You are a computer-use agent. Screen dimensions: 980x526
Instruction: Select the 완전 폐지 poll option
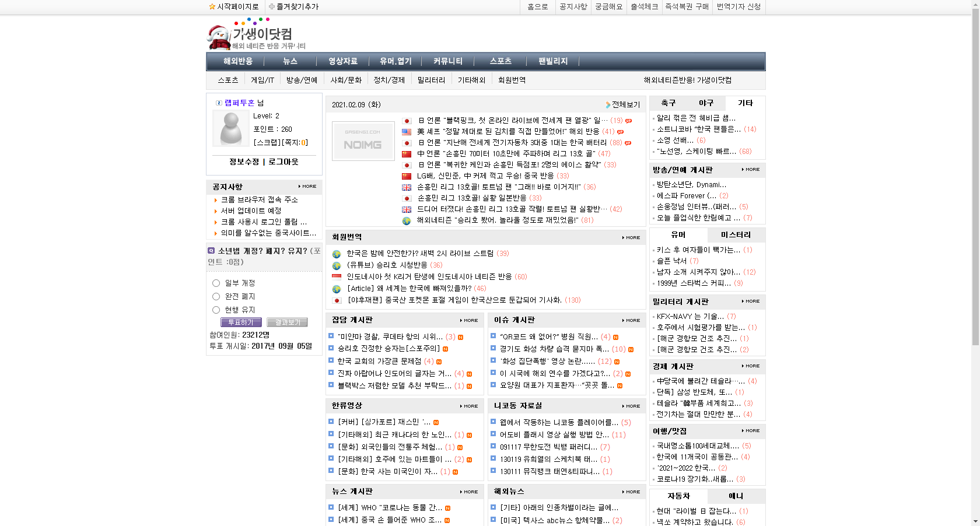pyautogui.click(x=216, y=296)
